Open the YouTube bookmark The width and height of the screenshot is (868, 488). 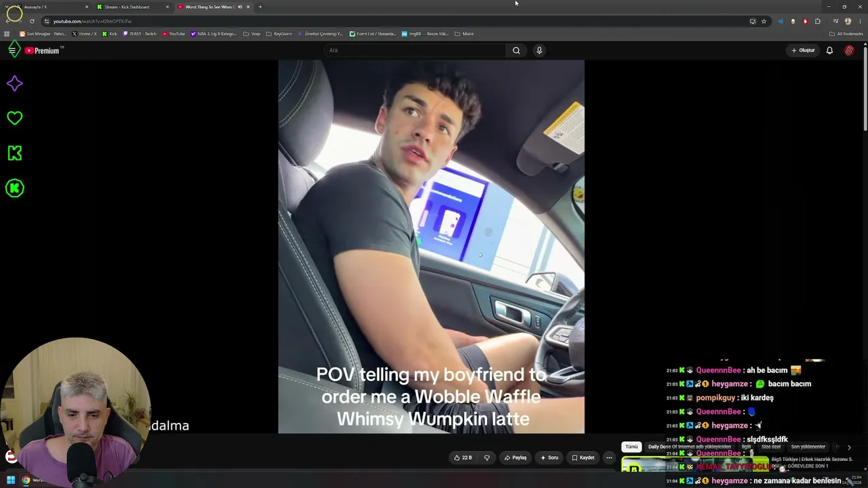point(174,34)
